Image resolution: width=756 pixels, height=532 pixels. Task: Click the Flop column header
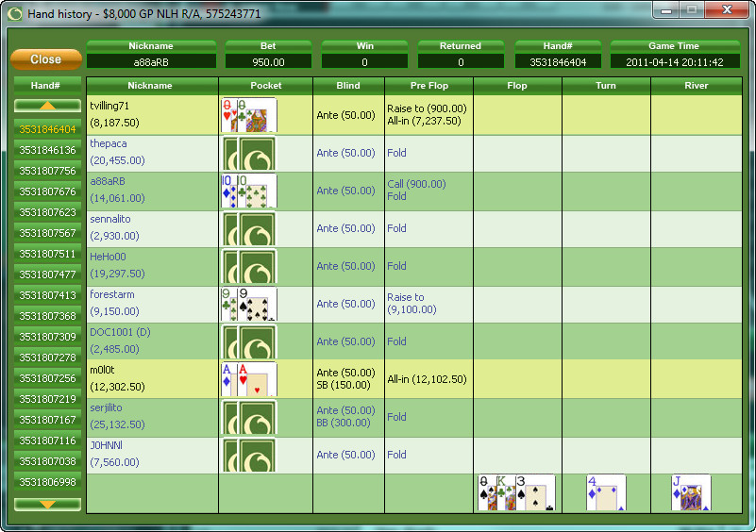(517, 85)
